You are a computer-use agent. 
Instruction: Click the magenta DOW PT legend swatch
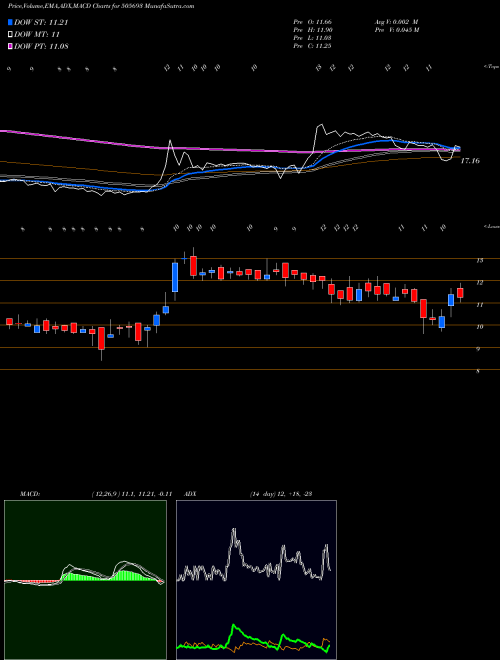click(10, 46)
